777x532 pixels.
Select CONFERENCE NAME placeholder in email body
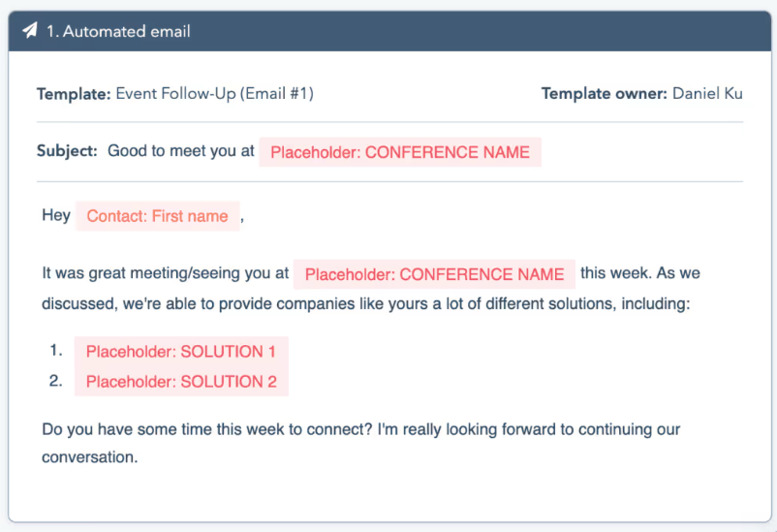pos(434,274)
